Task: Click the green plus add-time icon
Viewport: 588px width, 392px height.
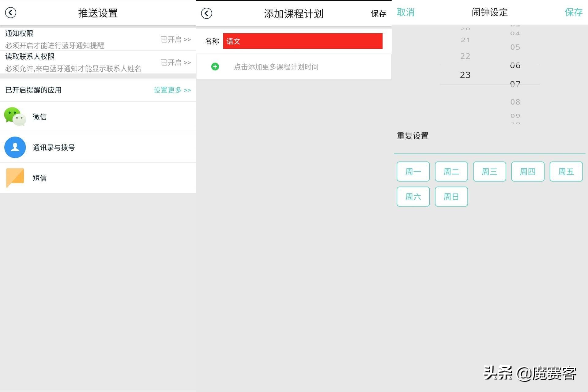Action: tap(215, 67)
